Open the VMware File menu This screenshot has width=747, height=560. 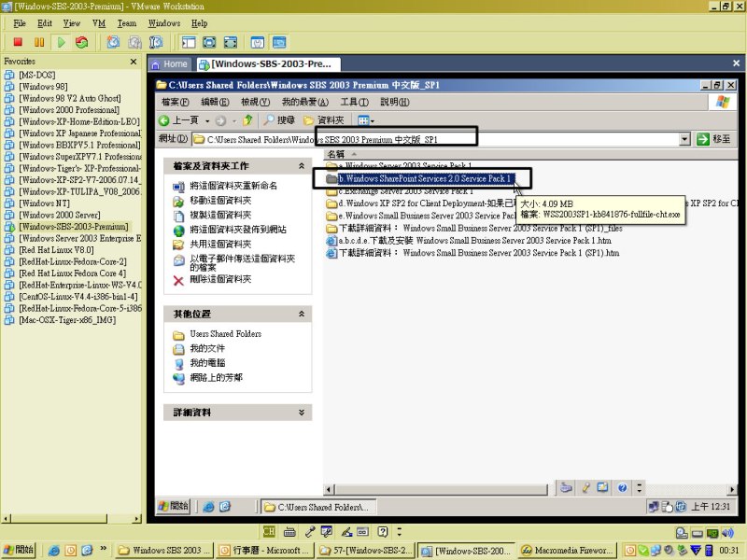(x=20, y=23)
